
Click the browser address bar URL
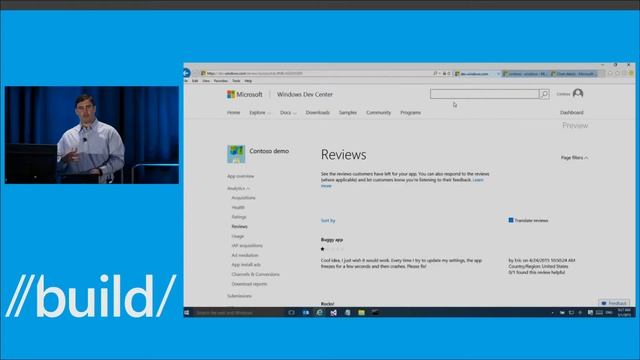point(254,73)
